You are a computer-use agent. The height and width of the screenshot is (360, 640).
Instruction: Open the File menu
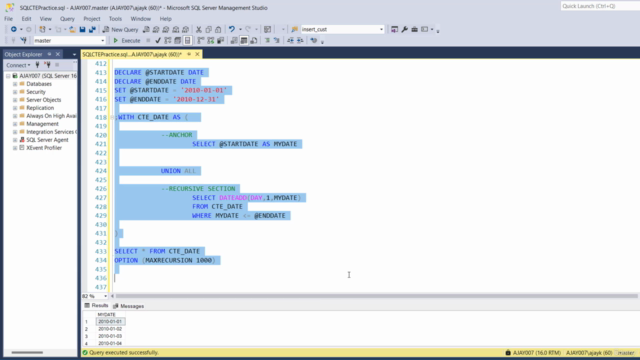click(x=8, y=19)
